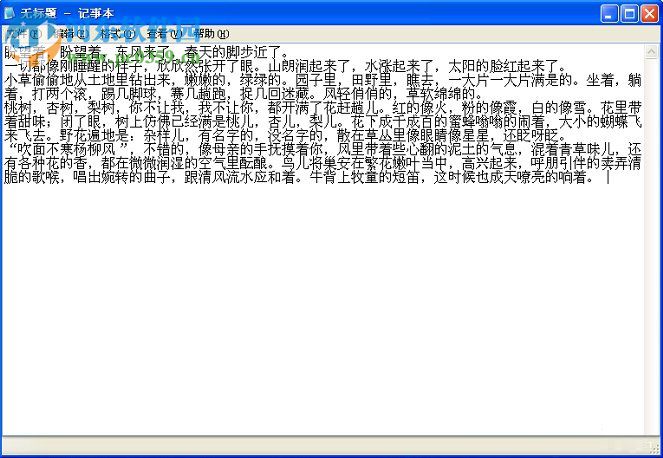
Task: Open the 格式(O) menu
Action: point(118,34)
